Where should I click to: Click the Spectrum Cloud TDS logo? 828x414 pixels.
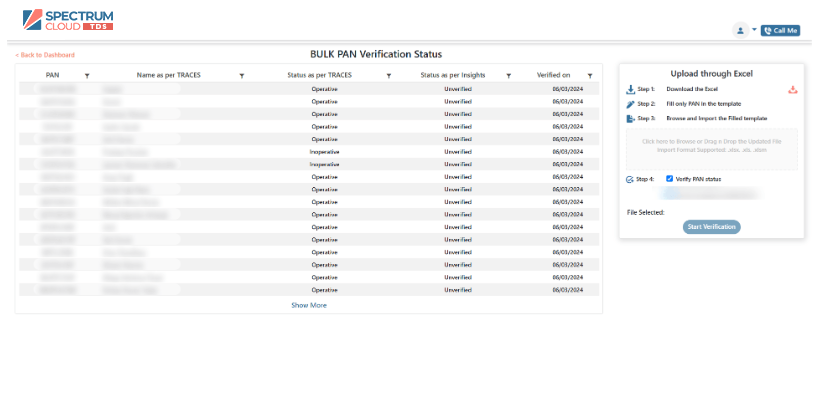click(67, 19)
